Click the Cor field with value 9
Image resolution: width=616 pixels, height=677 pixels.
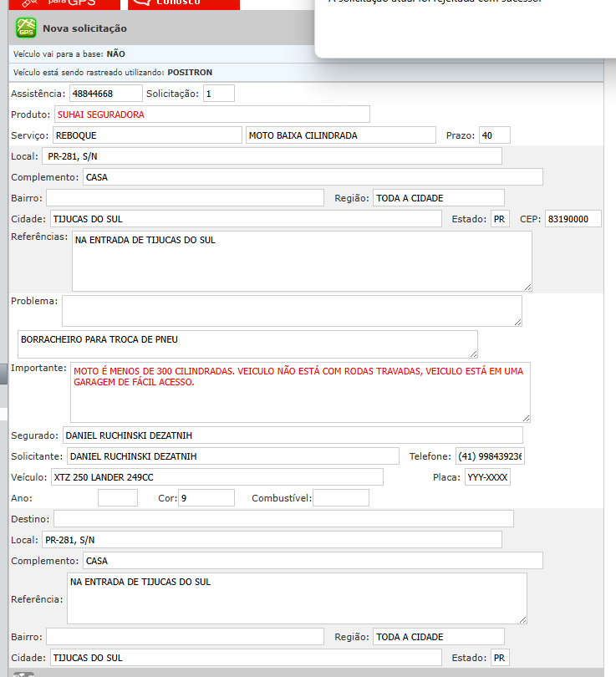(206, 498)
